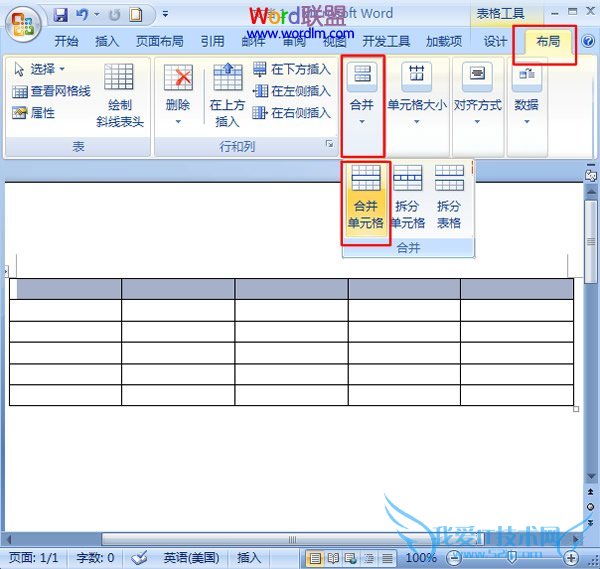Open the 选择 dropdown
Image resolution: width=600 pixels, height=569 pixels.
click(40, 69)
